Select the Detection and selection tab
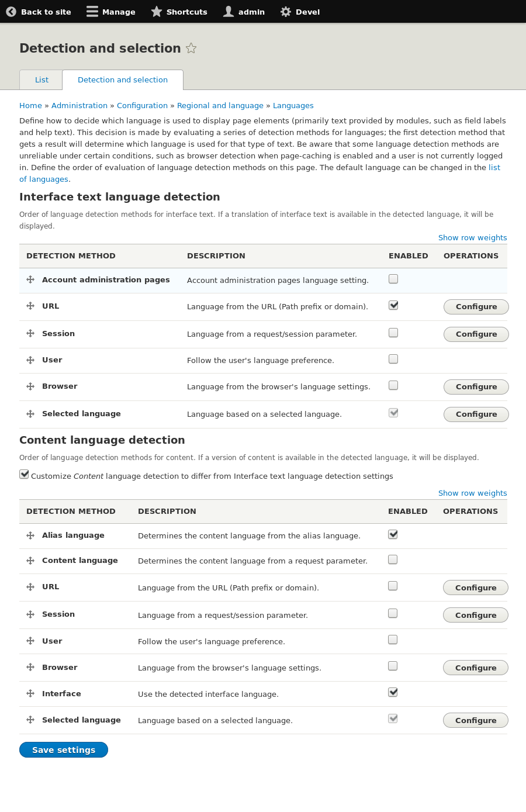 pyautogui.click(x=123, y=80)
